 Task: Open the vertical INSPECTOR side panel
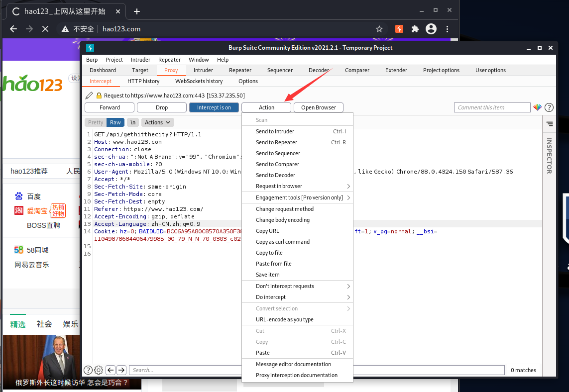click(x=549, y=156)
